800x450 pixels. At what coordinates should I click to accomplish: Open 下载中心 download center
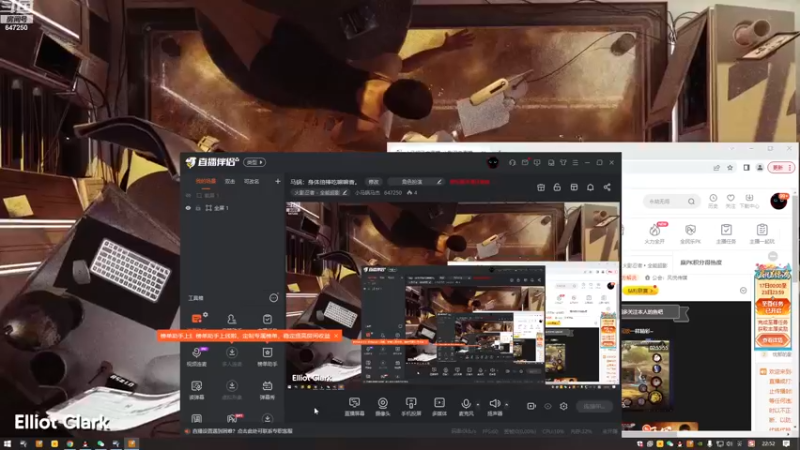749,201
